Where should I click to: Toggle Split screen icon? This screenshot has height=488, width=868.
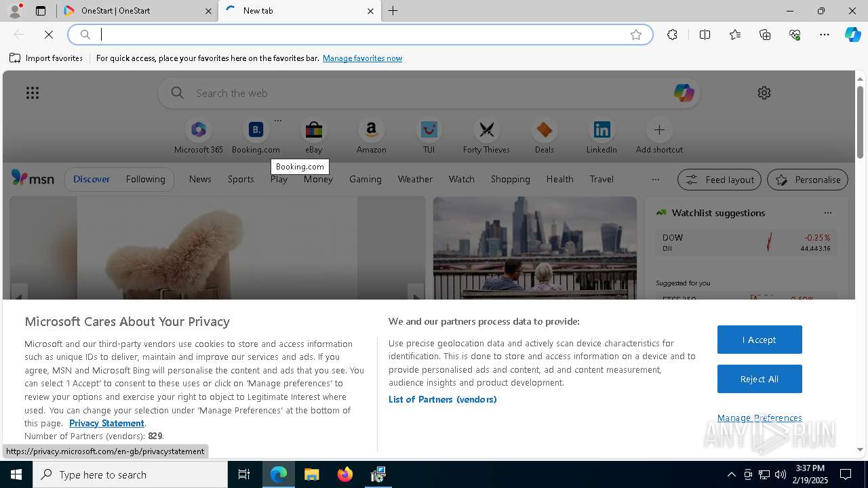[705, 35]
